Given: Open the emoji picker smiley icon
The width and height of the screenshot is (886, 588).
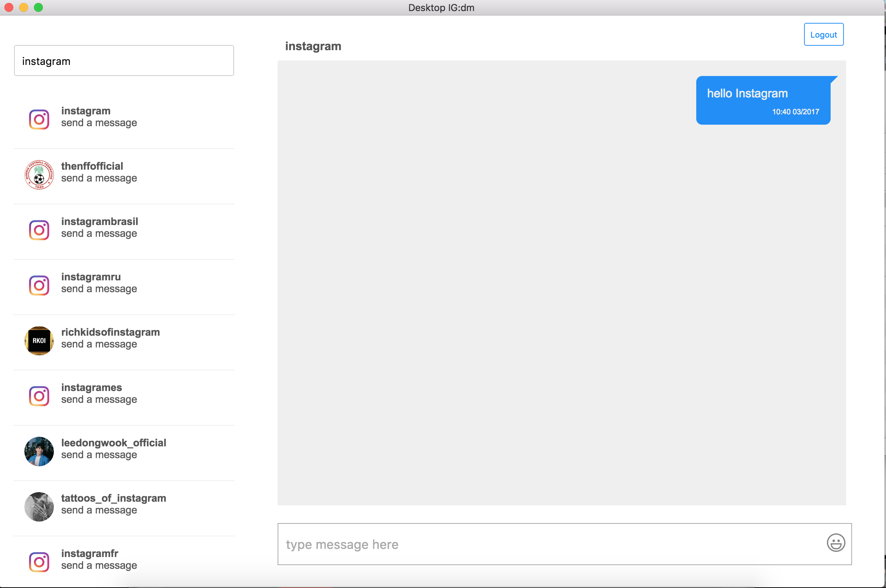Looking at the screenshot, I should pos(836,543).
